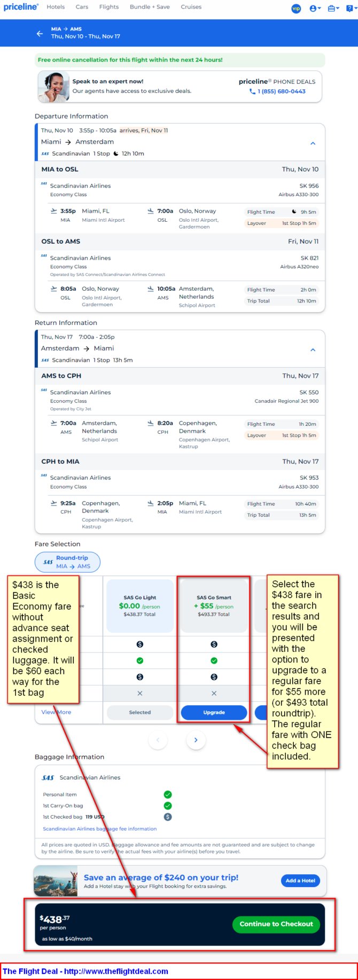Click the CPH to MIA segment header
Screen dimensions: 358x980
coord(180,461)
